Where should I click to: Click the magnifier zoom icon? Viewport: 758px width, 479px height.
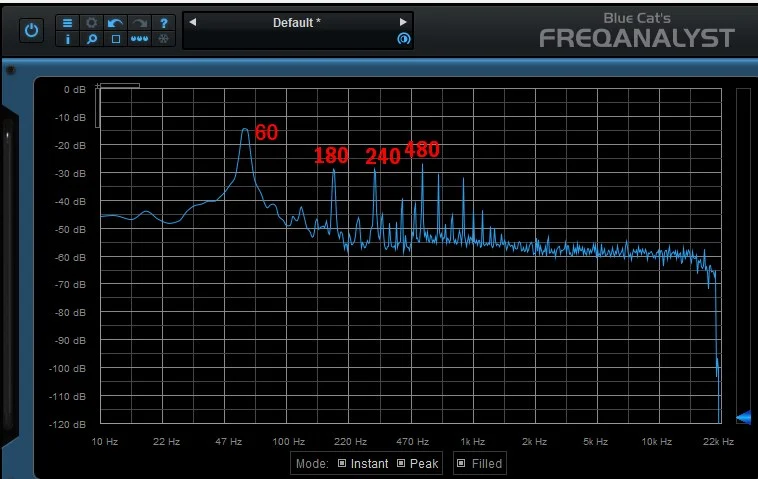click(91, 39)
